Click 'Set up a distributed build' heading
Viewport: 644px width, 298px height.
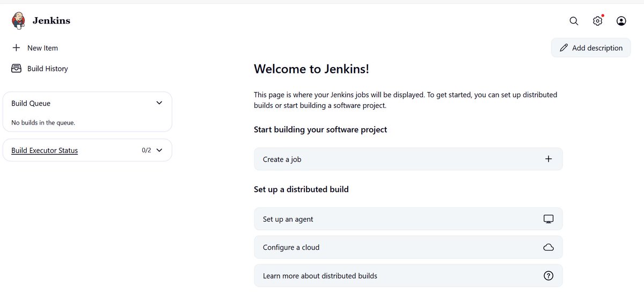click(301, 189)
